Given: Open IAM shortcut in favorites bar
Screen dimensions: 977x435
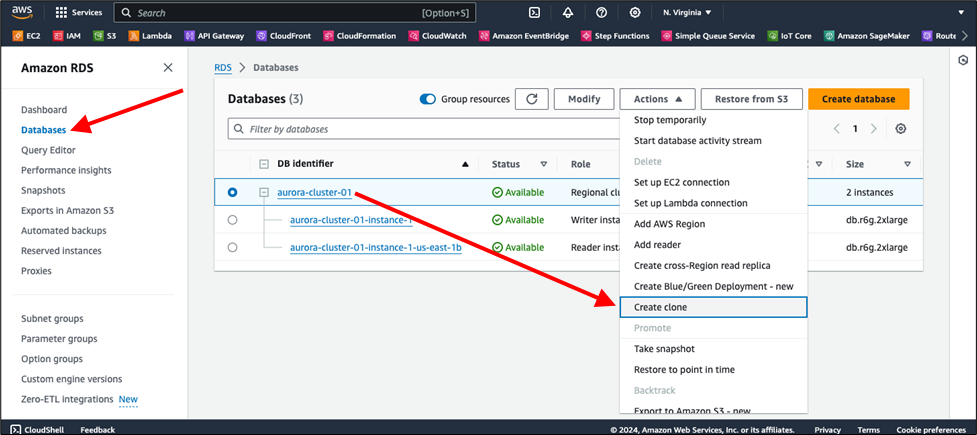Looking at the screenshot, I should pyautogui.click(x=67, y=36).
